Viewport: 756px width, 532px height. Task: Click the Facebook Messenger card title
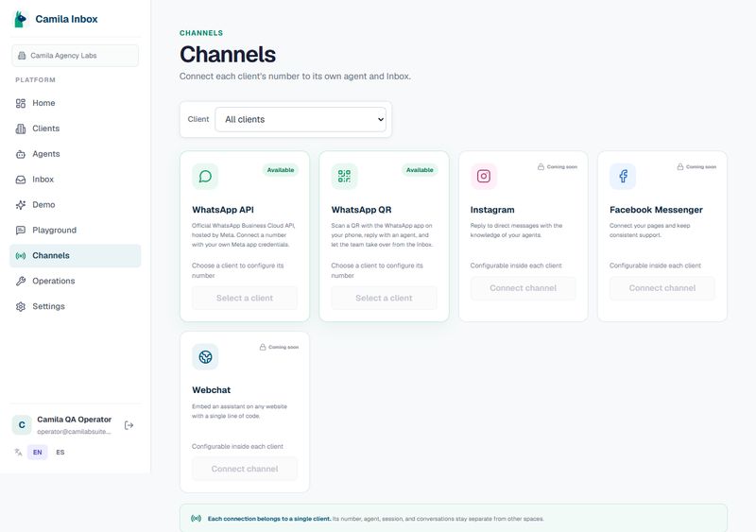click(656, 210)
